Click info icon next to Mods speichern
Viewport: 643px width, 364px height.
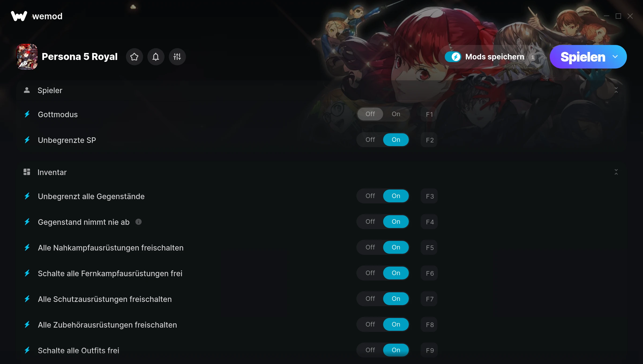click(x=533, y=57)
